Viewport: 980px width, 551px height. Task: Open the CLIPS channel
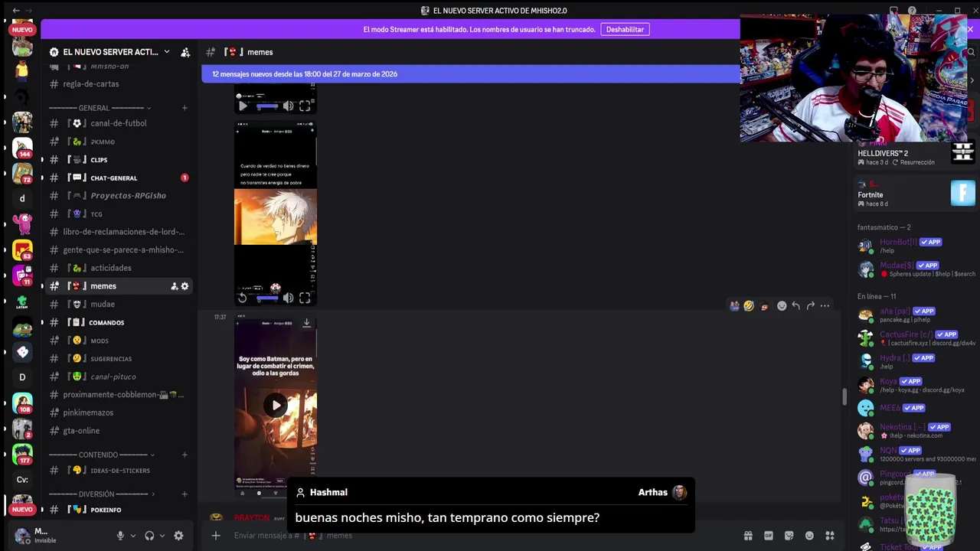pyautogui.click(x=117, y=160)
